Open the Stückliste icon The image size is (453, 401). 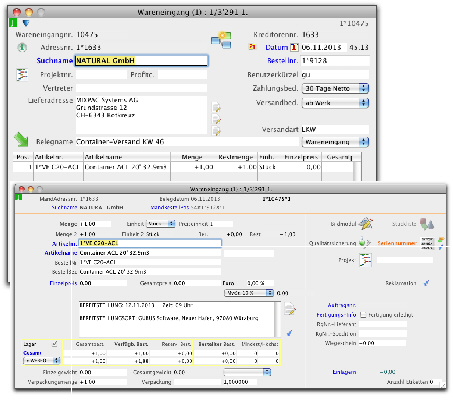(x=427, y=224)
